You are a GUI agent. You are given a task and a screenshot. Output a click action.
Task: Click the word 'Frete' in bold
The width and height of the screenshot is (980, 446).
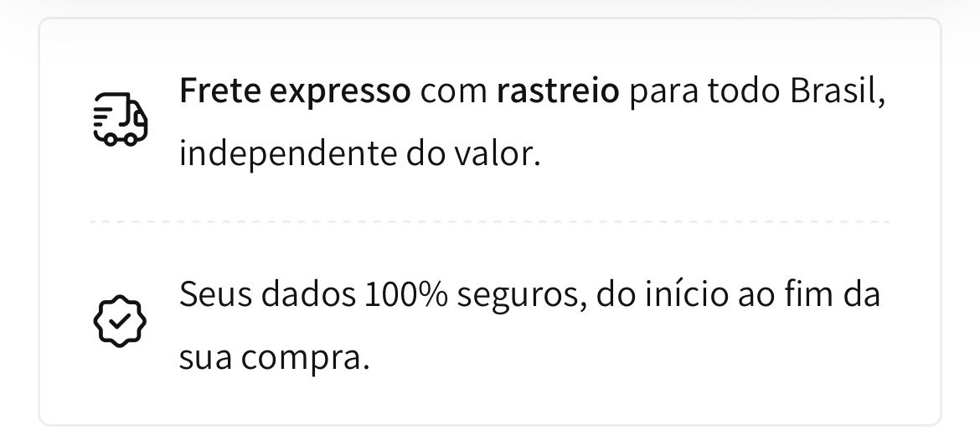[x=219, y=92]
